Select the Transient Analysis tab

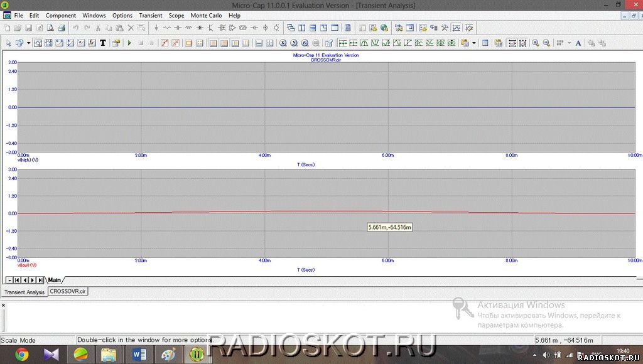[x=24, y=292]
